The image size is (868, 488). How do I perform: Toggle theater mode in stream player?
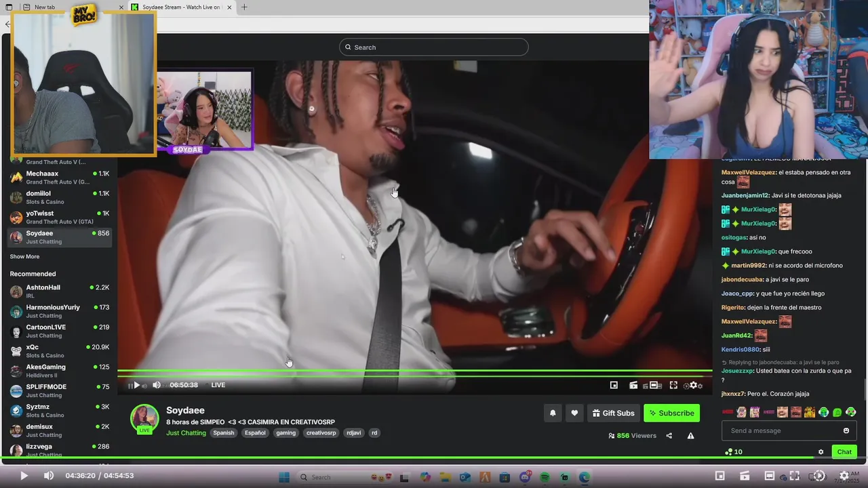pyautogui.click(x=654, y=385)
